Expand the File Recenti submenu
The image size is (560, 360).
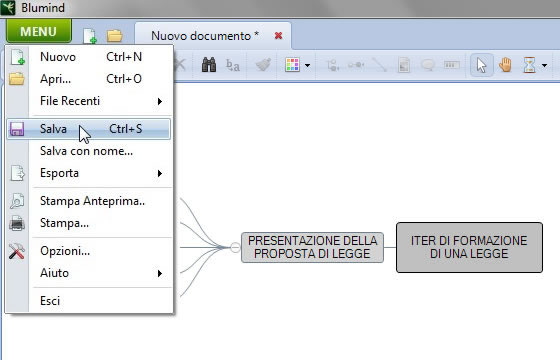[89, 101]
